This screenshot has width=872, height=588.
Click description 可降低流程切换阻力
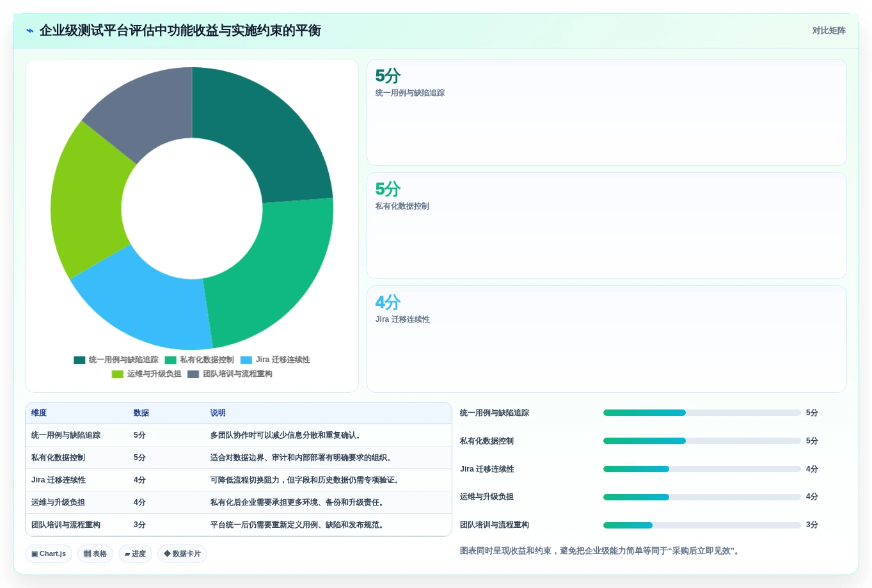pyautogui.click(x=306, y=481)
